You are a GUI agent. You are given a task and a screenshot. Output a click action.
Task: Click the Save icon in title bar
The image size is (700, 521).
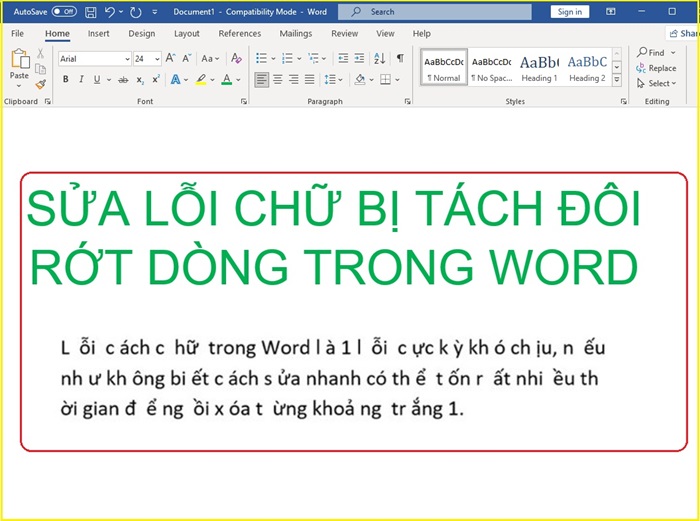91,12
